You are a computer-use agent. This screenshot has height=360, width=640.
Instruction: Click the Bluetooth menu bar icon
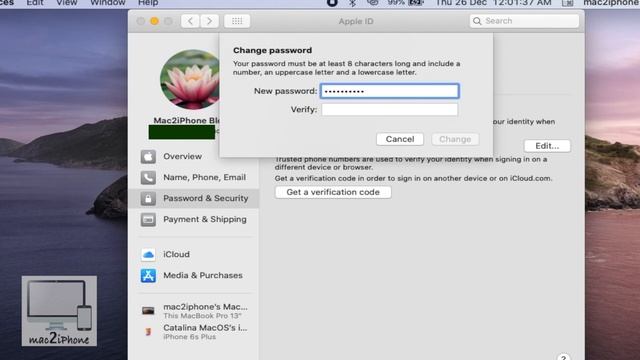pos(353,3)
